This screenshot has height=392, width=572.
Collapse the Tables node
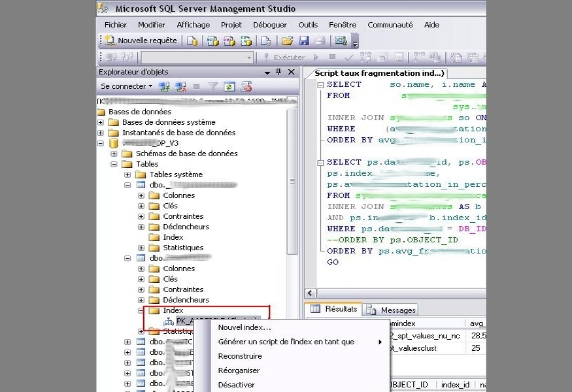[x=114, y=164]
